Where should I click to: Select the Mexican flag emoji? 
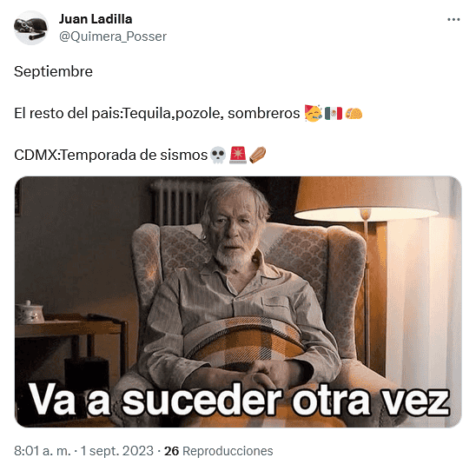334,114
